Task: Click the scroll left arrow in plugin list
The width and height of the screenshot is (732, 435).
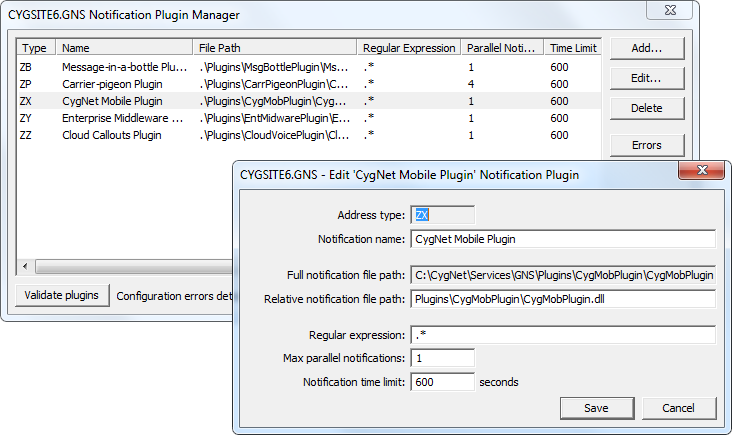Action: pyautogui.click(x=25, y=267)
